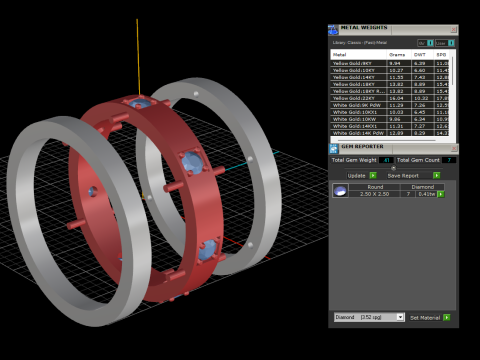Image resolution: width=480 pixels, height=360 pixels.
Task: Select the round diamond gem thumbnail
Action: [x=340, y=191]
